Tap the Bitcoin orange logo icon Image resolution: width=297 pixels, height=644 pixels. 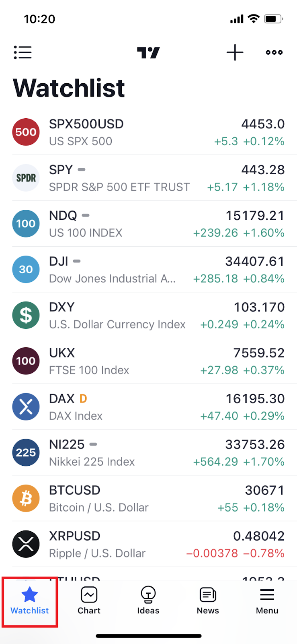tap(26, 498)
